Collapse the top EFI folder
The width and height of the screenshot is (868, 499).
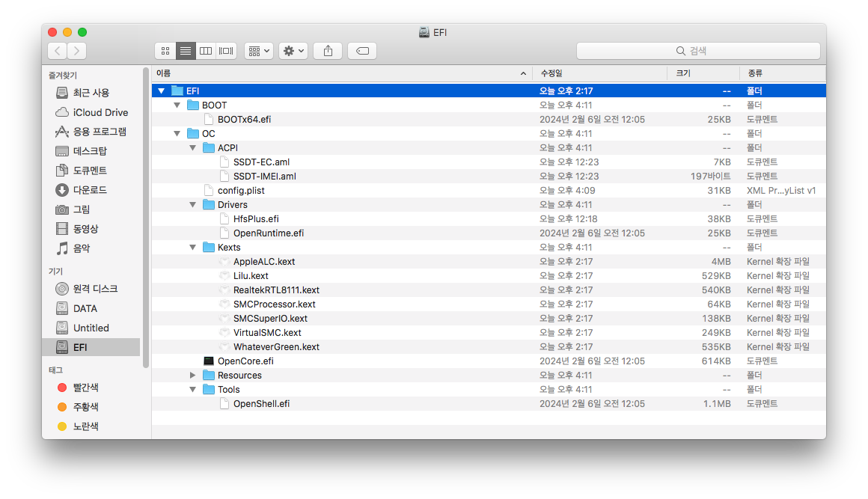point(161,91)
